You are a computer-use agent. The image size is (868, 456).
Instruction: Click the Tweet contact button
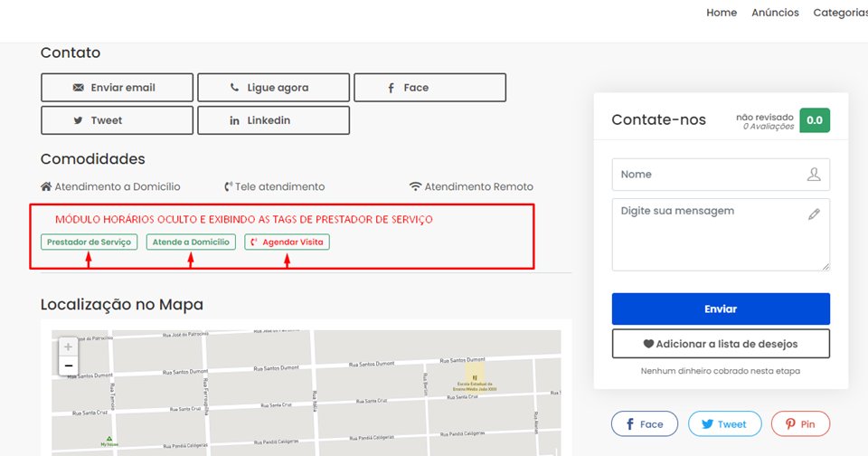click(117, 120)
